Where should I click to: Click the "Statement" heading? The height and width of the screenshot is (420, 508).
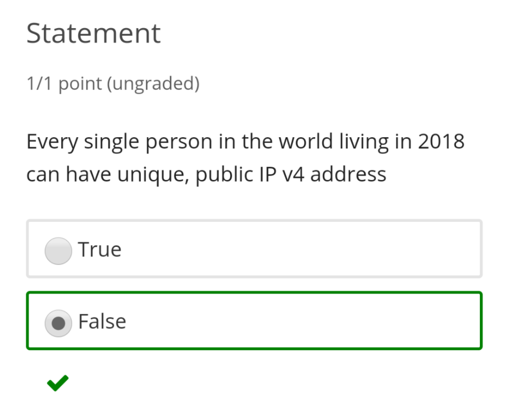coord(94,33)
